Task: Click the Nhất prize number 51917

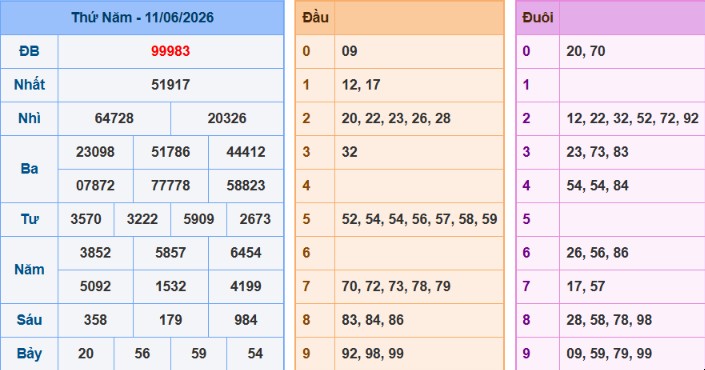Action: (x=170, y=85)
